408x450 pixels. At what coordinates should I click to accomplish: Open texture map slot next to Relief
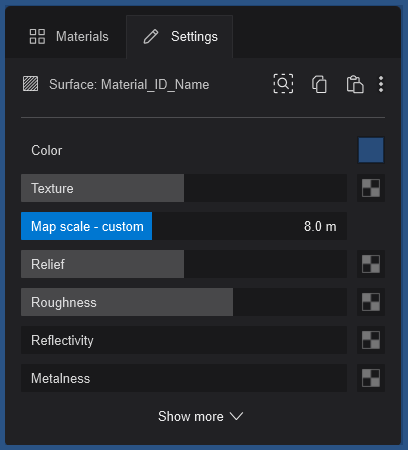tap(371, 264)
